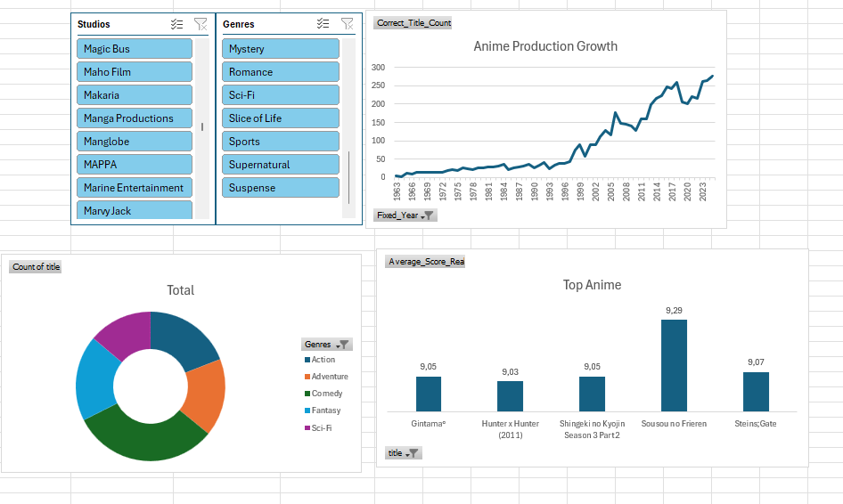The image size is (843, 504).
Task: Toggle the Sci-Fi genre slicer item
Action: (281, 95)
